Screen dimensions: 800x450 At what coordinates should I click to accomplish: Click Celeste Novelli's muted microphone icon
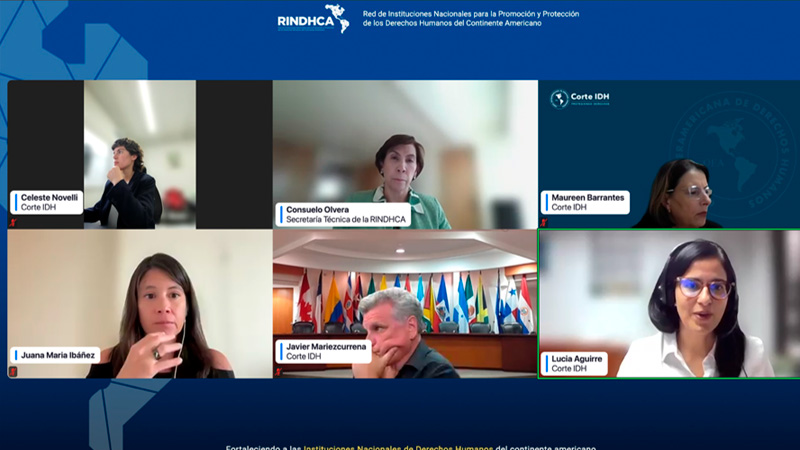coord(14,222)
